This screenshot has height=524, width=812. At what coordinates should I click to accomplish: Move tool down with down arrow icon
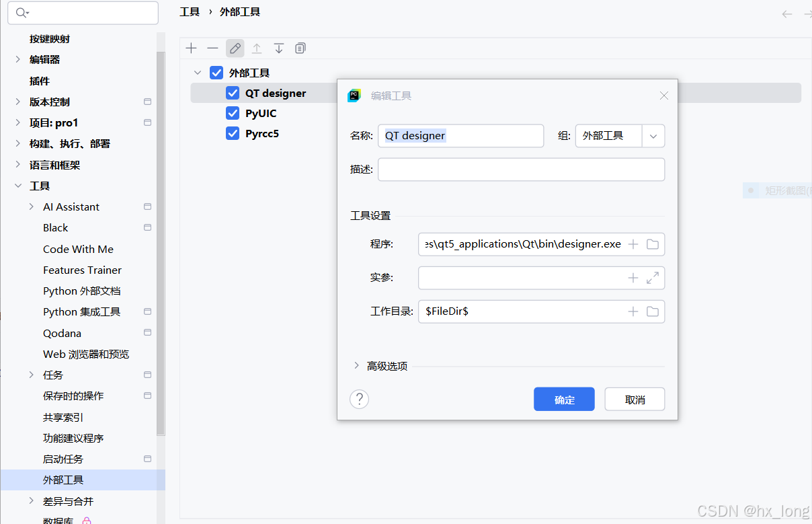278,48
